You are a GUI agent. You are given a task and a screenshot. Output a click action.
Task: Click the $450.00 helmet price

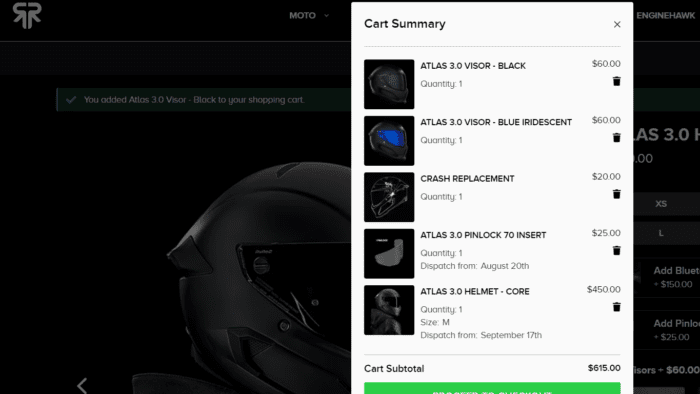604,290
